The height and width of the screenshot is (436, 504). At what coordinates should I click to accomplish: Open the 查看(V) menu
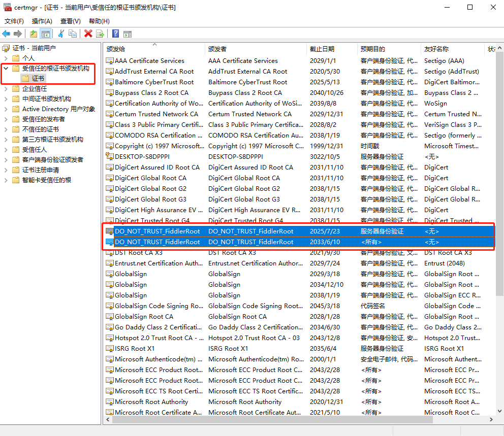pos(71,21)
